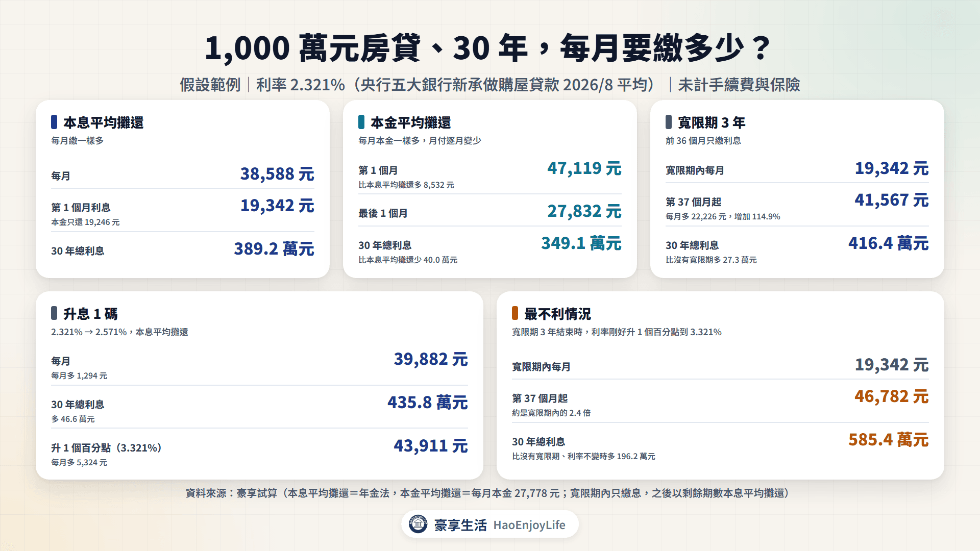This screenshot has height=551, width=980.
Task: Select the 升息 1 碼 card heading
Action: coord(90,314)
